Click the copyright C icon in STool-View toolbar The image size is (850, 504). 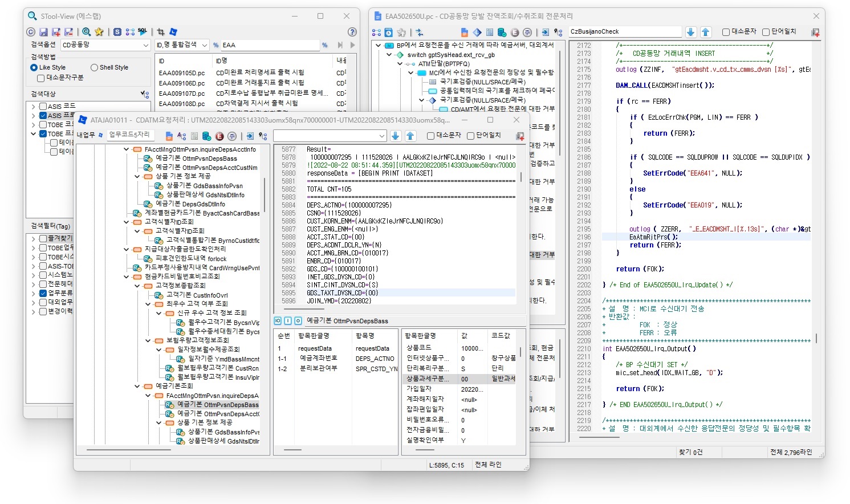click(x=31, y=32)
